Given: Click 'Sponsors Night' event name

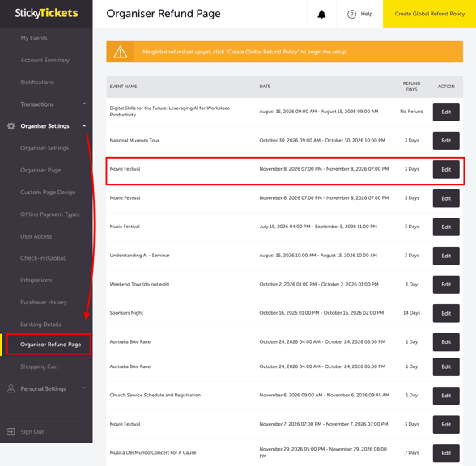Looking at the screenshot, I should (126, 313).
